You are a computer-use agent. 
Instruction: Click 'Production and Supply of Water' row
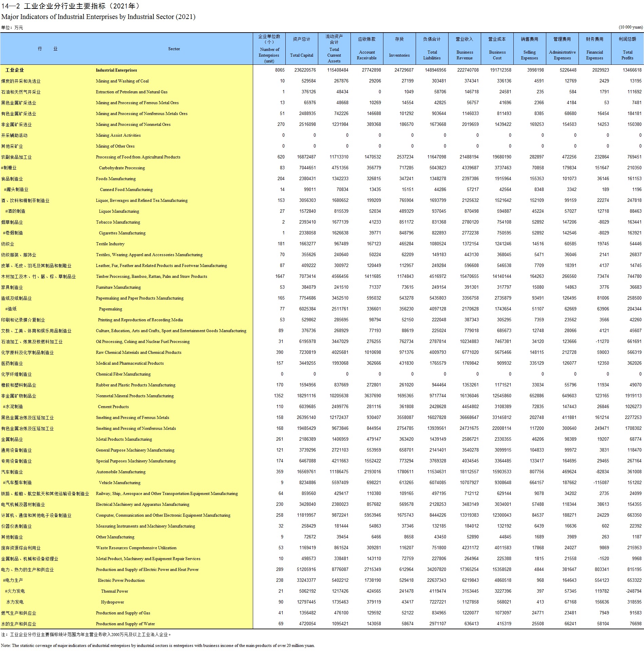(x=125, y=624)
